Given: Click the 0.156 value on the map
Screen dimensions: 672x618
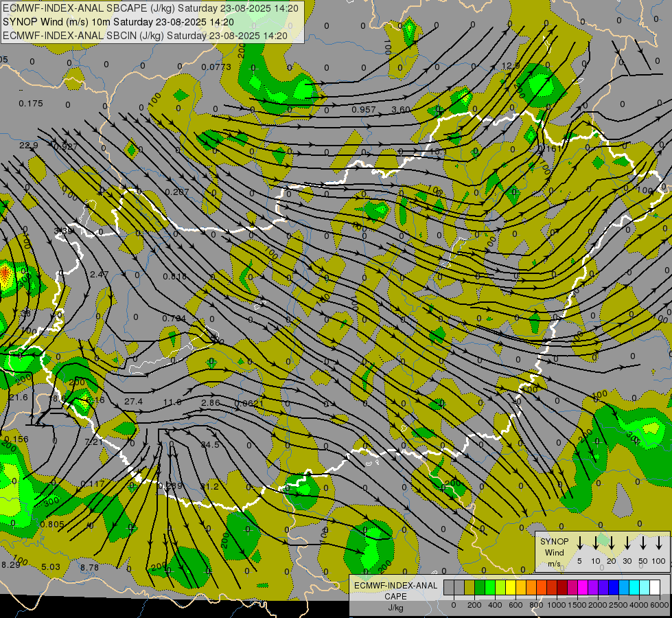Looking at the screenshot, I should coord(16,439).
